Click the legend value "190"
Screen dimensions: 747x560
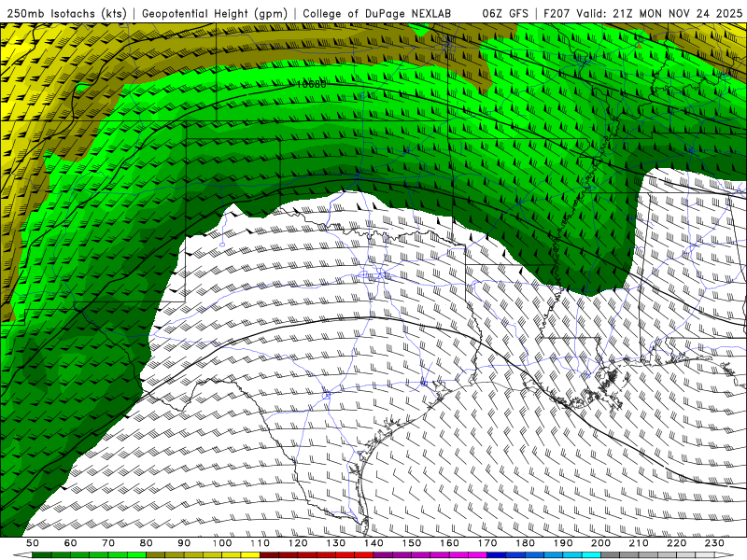click(563, 543)
